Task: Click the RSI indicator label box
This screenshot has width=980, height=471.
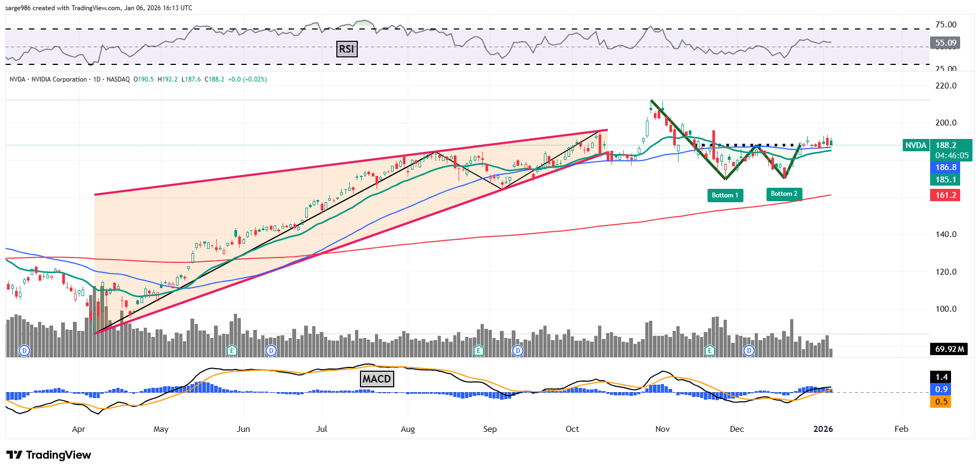Action: [x=347, y=49]
